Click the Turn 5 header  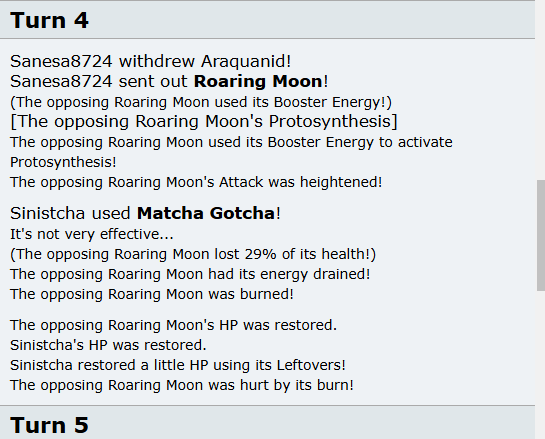tap(267, 422)
